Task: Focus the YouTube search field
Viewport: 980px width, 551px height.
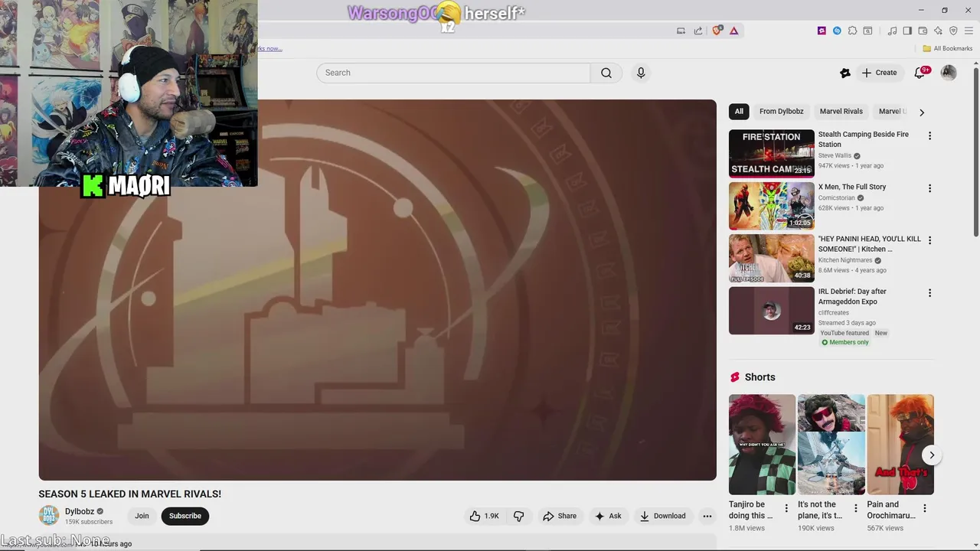Action: pos(453,73)
